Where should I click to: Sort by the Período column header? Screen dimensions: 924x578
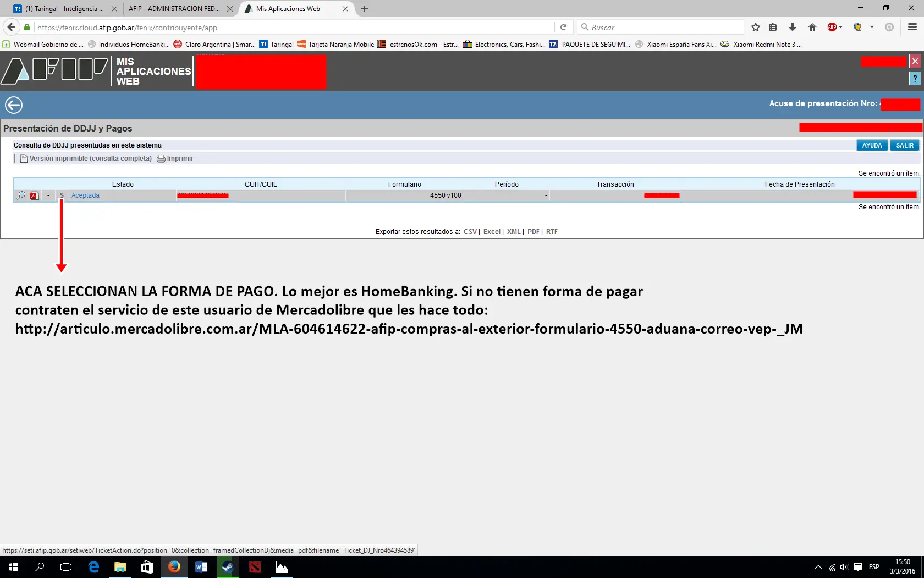[507, 184]
